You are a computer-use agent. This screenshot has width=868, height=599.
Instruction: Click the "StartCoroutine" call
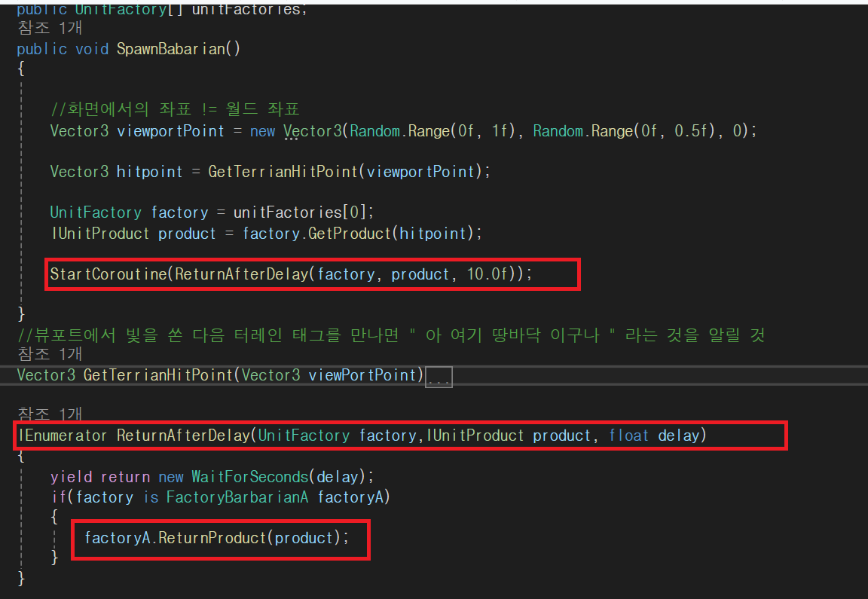pyautogui.click(x=108, y=274)
